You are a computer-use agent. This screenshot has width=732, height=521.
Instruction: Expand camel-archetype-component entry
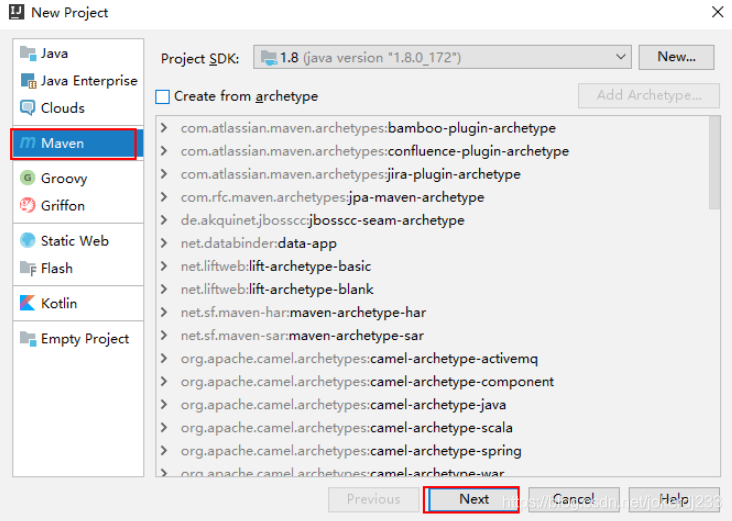click(164, 381)
